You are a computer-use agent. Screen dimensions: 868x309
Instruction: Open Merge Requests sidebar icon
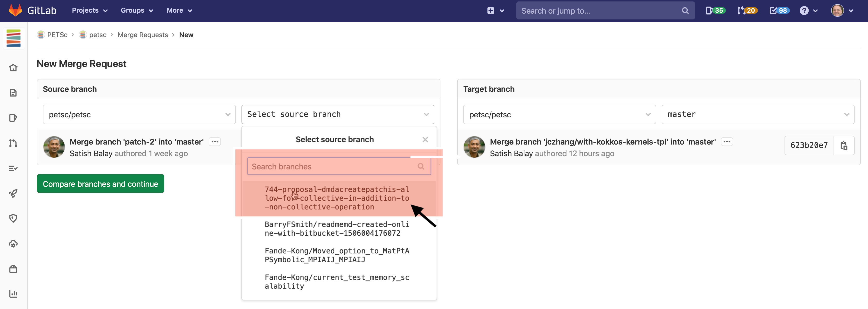tap(13, 143)
